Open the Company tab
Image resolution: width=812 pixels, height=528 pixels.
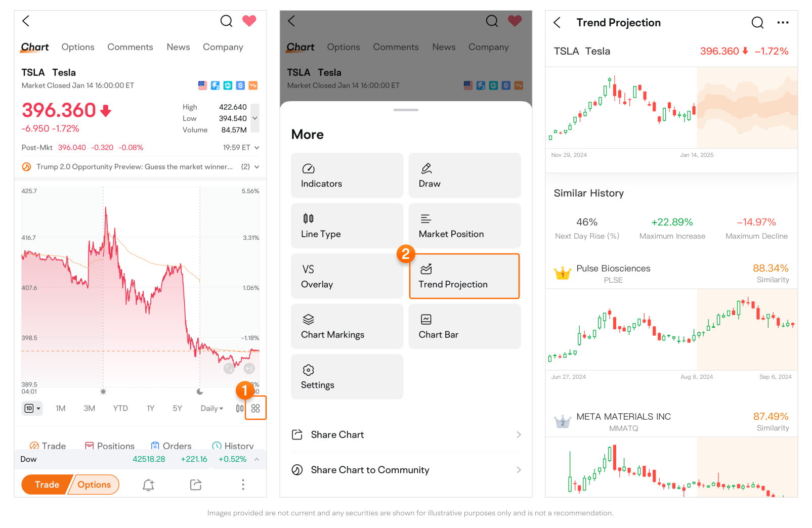click(x=223, y=47)
